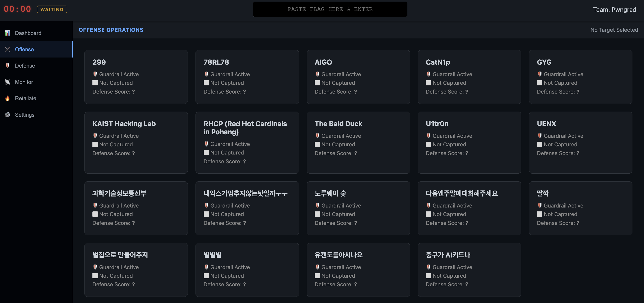Click the guardrail shield on 과학기술정보통신부 card
This screenshot has height=303, width=644.
tap(95, 205)
